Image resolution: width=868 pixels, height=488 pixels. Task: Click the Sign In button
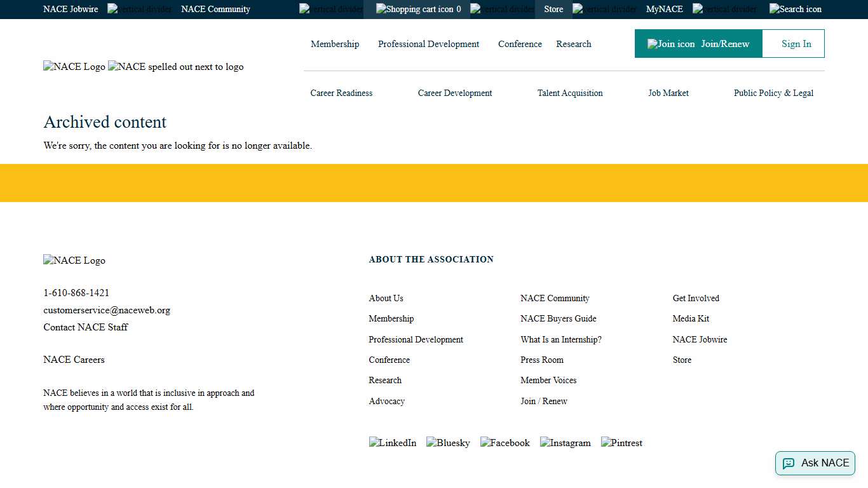click(x=796, y=44)
